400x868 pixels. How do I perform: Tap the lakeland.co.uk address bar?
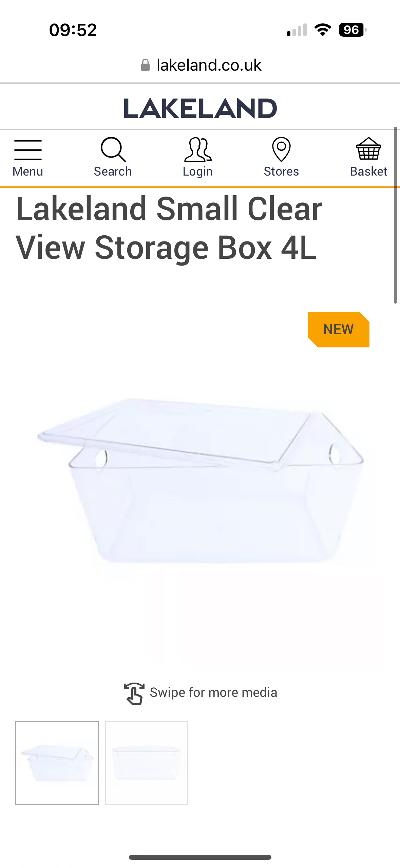200,65
